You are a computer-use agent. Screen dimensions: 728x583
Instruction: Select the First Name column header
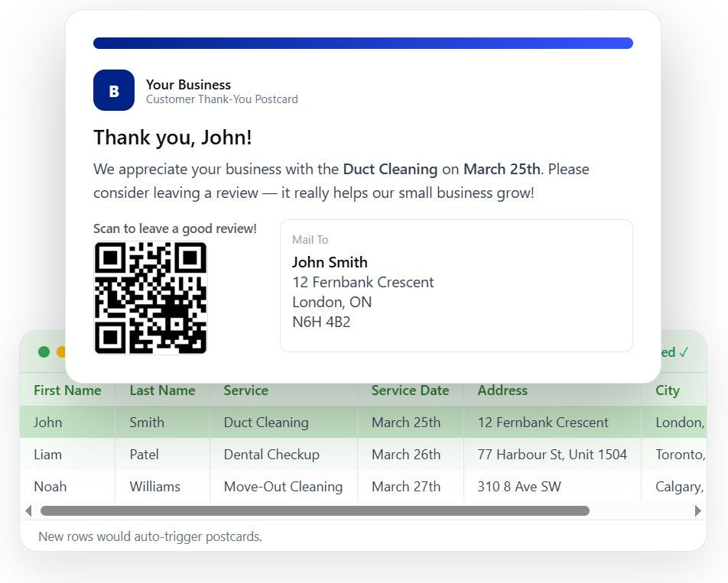pos(67,390)
